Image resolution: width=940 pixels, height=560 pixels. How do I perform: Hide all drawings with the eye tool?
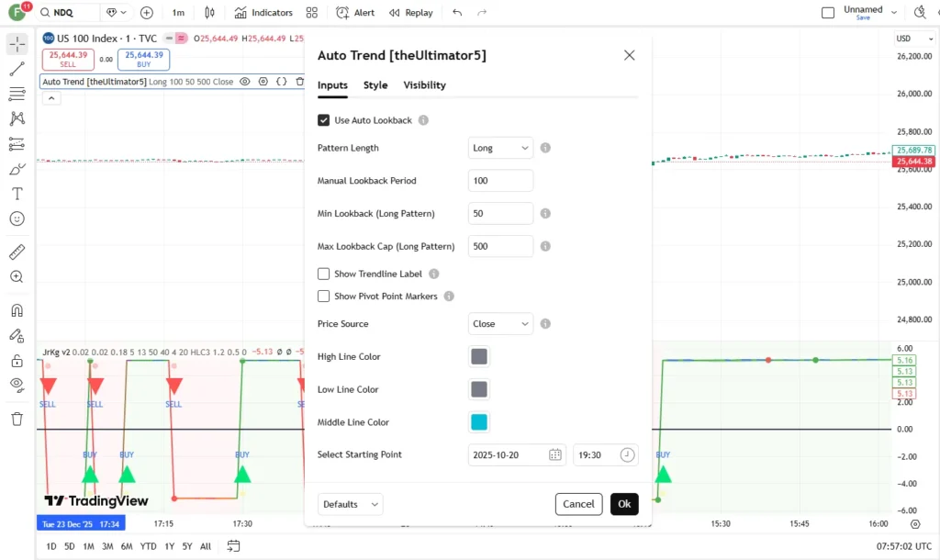(x=17, y=385)
